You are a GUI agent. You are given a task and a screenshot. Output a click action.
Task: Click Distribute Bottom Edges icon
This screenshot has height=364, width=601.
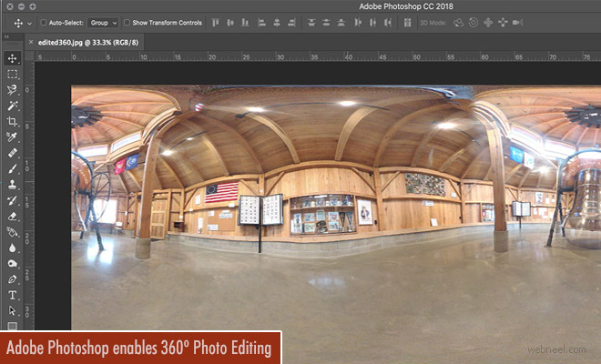tap(341, 23)
